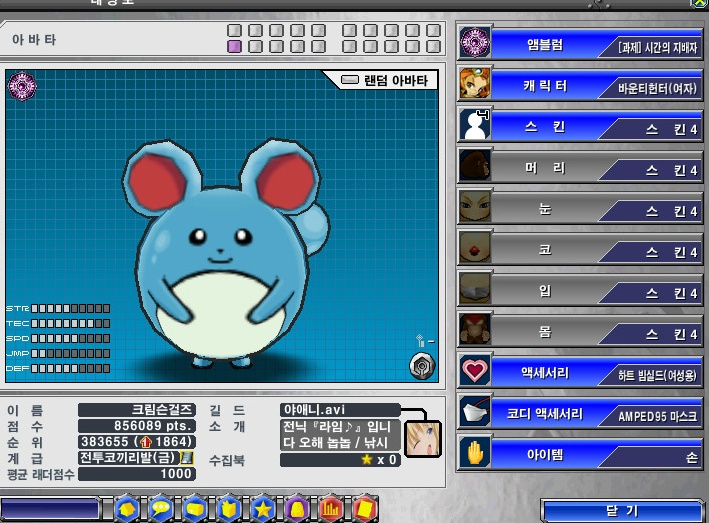Click the 손 item value
The height and width of the screenshot is (523, 709).
[691, 457]
